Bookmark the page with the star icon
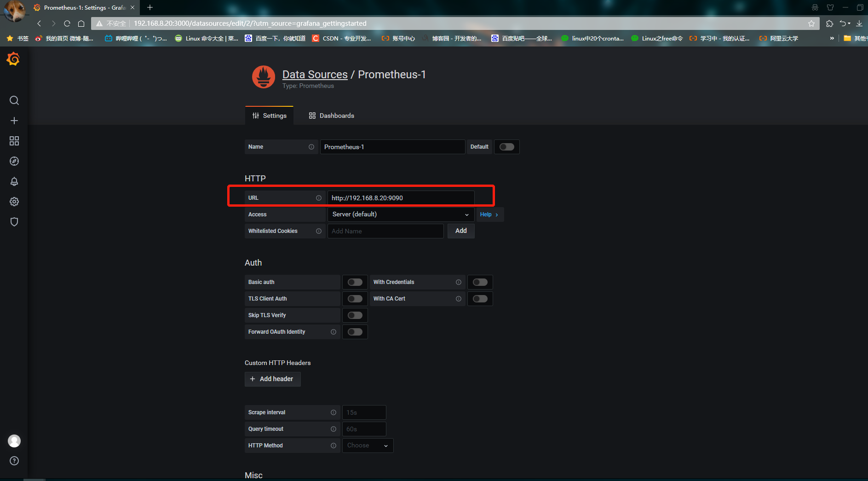Image resolution: width=868 pixels, height=481 pixels. click(x=811, y=23)
